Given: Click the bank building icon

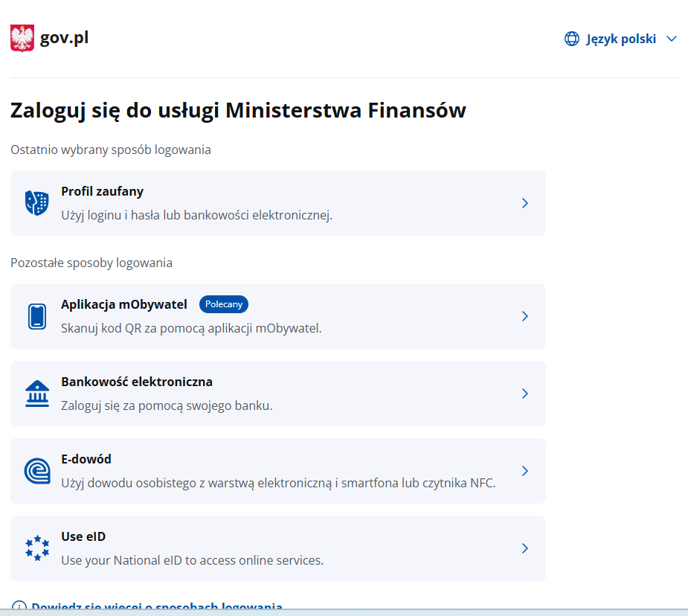Looking at the screenshot, I should (36, 394).
